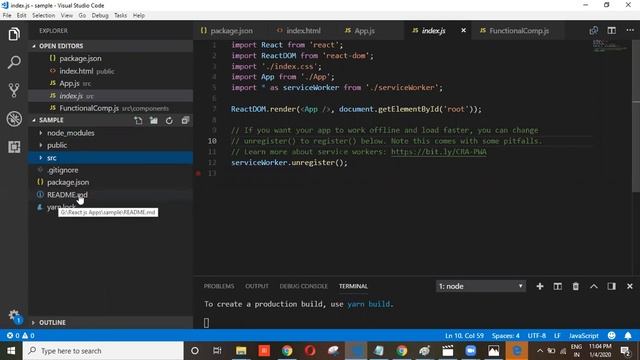Open FunctionalComp.js in Open Editors list

pos(110,108)
